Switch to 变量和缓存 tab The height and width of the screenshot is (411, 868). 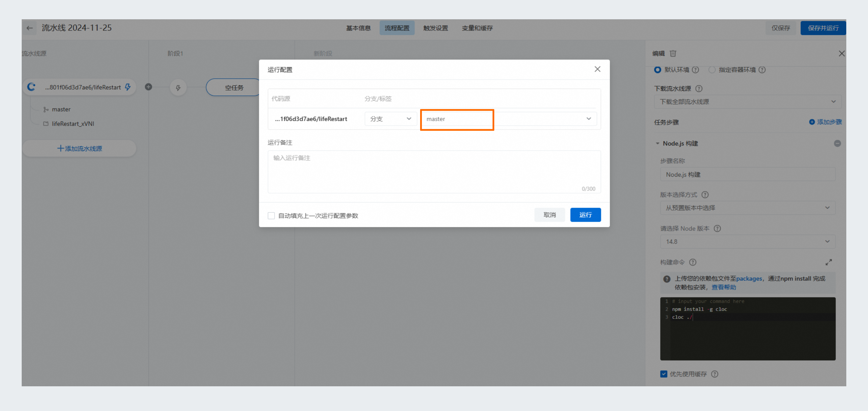coord(477,28)
